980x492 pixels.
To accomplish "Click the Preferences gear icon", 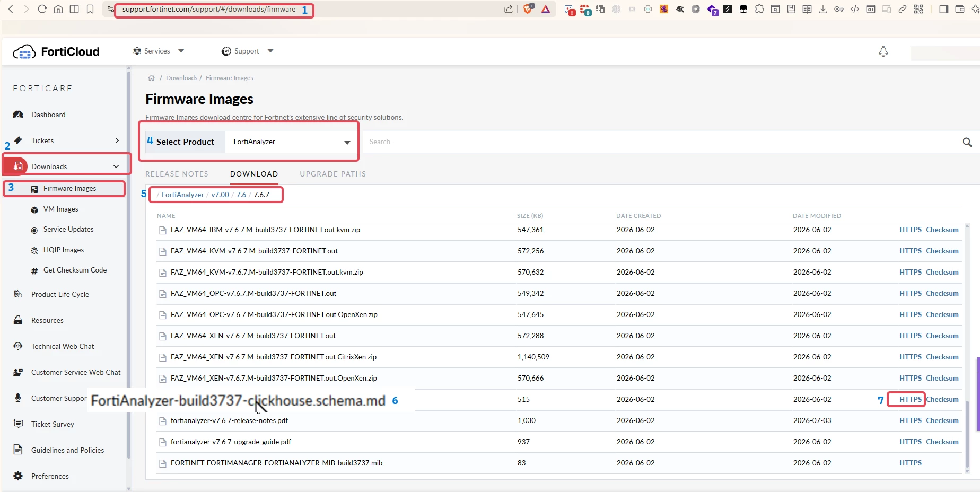I will (18, 476).
